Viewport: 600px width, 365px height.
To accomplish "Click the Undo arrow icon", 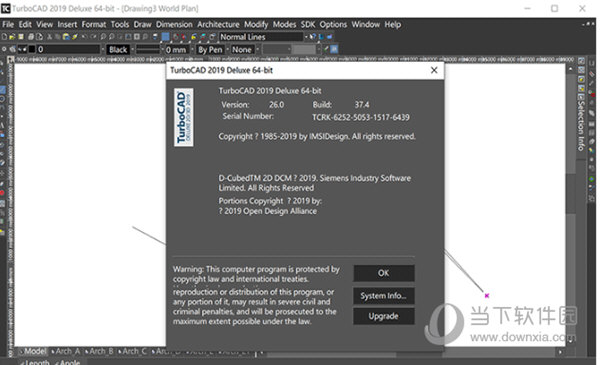I will [84, 37].
